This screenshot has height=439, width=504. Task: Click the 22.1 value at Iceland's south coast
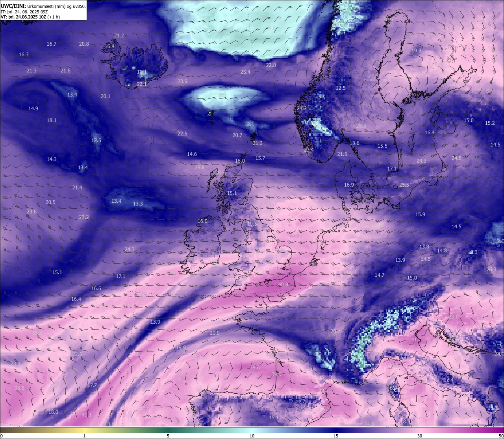(142, 84)
